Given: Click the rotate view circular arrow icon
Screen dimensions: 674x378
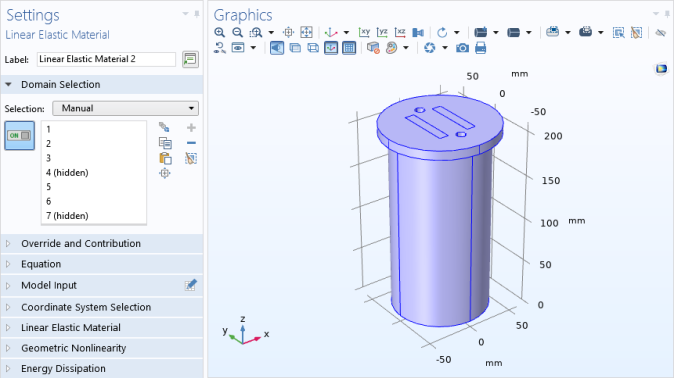Looking at the screenshot, I should tap(442, 32).
